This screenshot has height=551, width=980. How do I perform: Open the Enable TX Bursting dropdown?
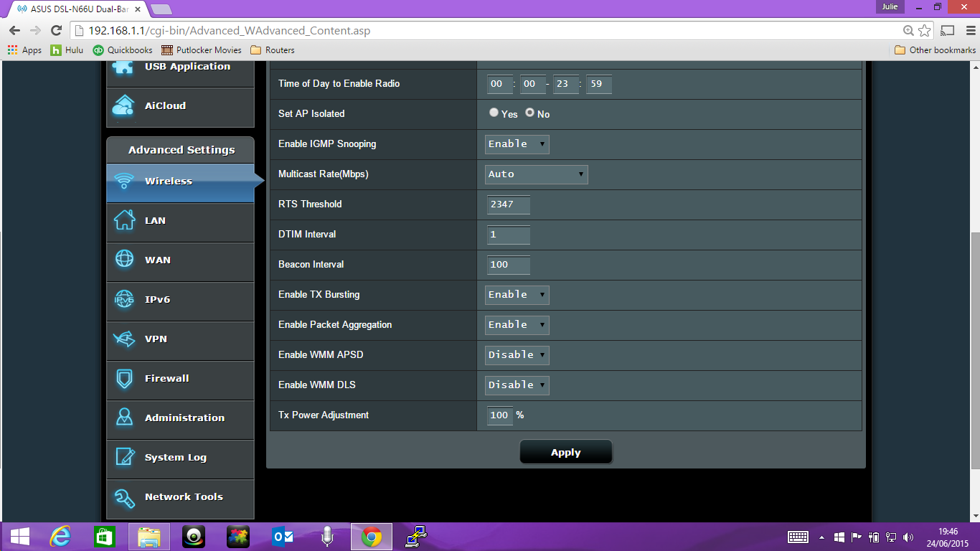[x=517, y=295]
